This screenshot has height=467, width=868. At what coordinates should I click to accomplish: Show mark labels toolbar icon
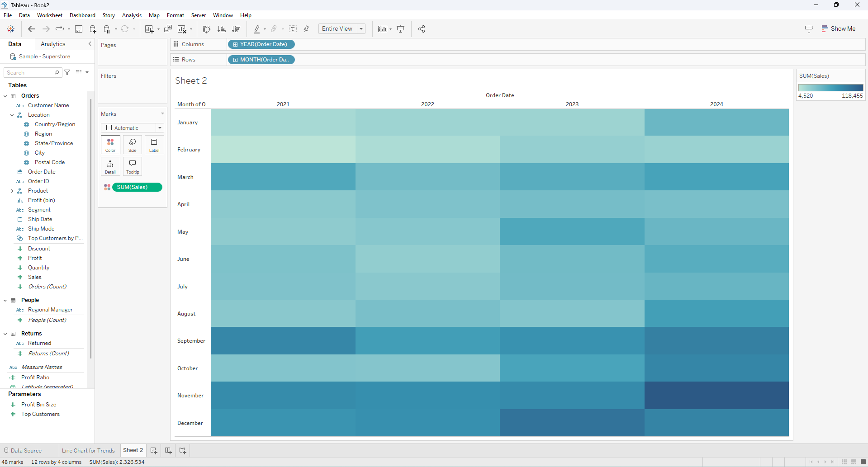click(293, 29)
